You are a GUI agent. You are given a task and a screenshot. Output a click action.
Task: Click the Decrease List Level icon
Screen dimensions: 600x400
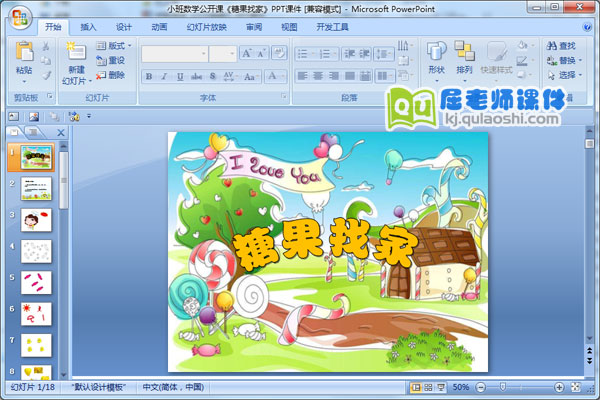click(349, 54)
